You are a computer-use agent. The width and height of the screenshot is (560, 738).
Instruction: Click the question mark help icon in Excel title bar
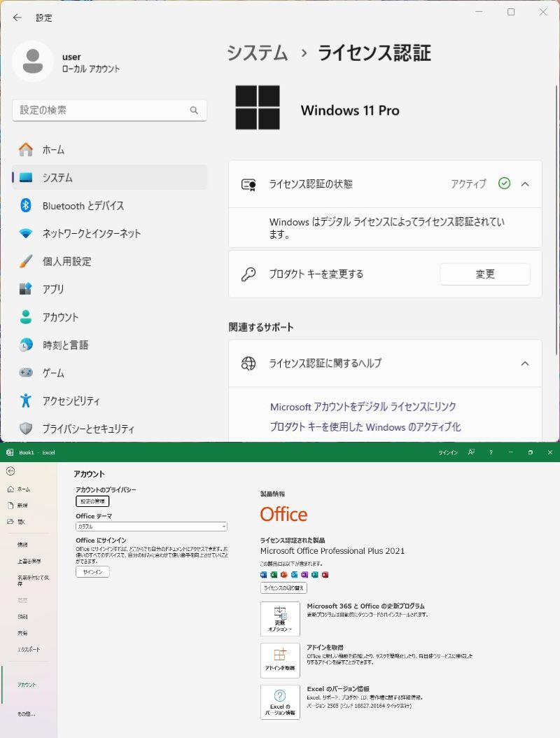[x=491, y=452]
